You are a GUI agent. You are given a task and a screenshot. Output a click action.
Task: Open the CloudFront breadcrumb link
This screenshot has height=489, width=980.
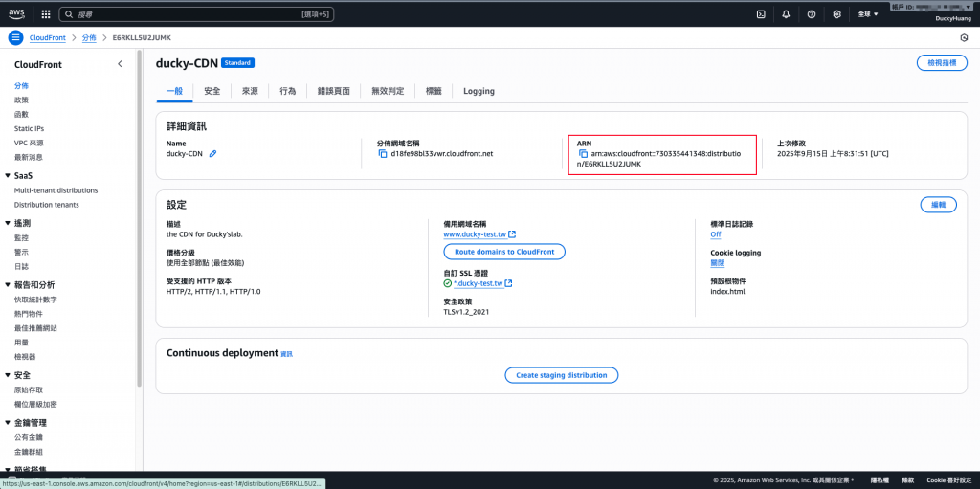(x=48, y=37)
